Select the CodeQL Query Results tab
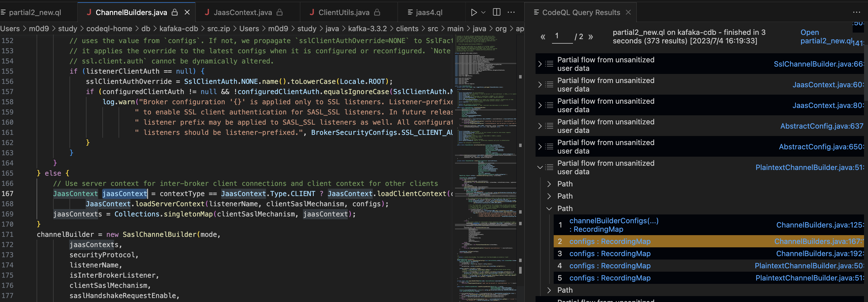This screenshot has width=868, height=302. [581, 12]
